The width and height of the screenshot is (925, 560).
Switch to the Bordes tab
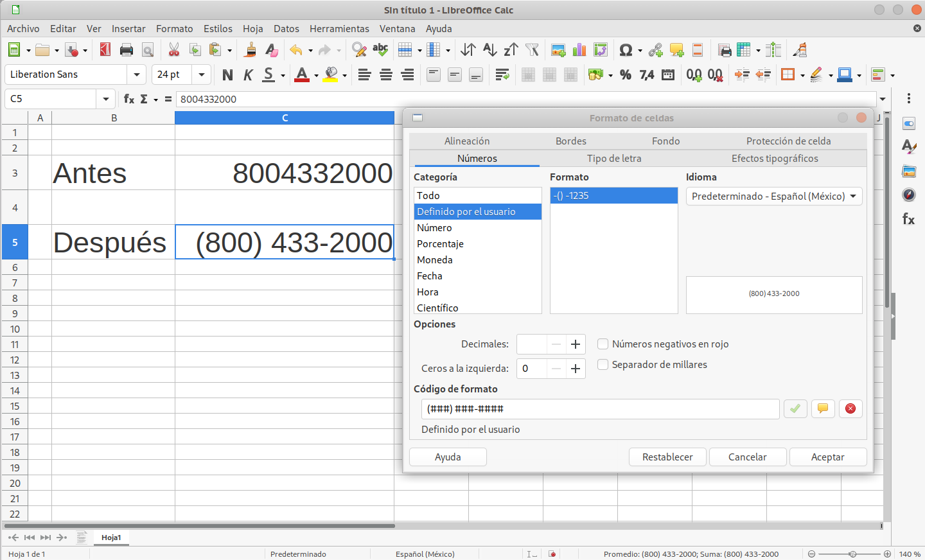tap(570, 141)
